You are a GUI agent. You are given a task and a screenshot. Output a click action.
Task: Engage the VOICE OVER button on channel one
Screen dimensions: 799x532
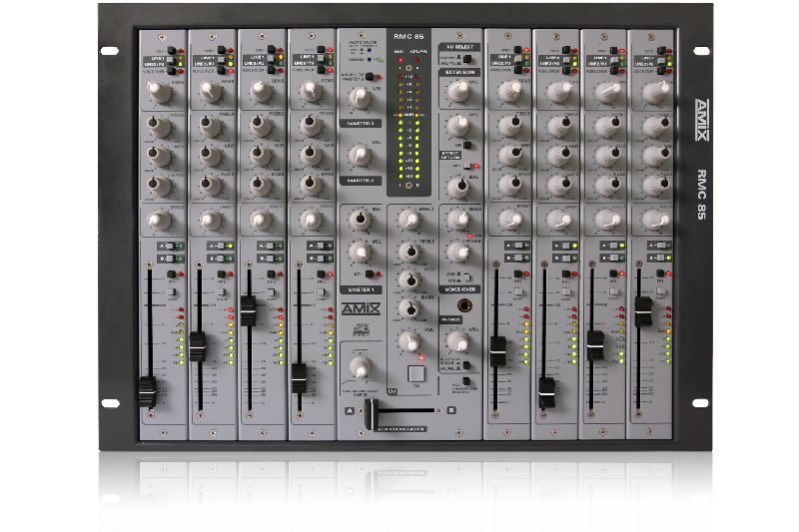coord(171,71)
